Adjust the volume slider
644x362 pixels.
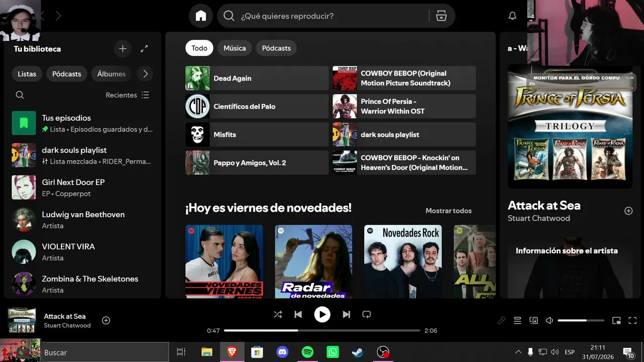581,321
